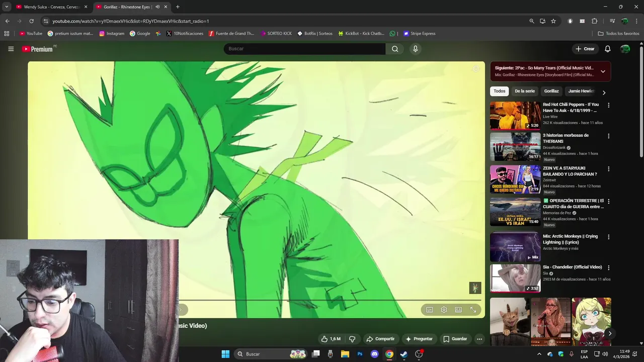Open Photoshop from the taskbar
Image resolution: width=644 pixels, height=362 pixels.
tap(360, 354)
